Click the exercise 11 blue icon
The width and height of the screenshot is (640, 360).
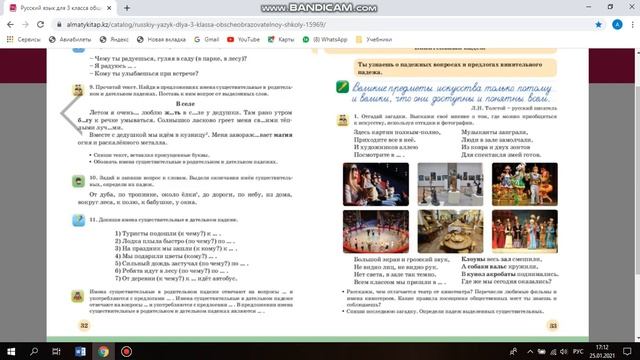coord(78,220)
